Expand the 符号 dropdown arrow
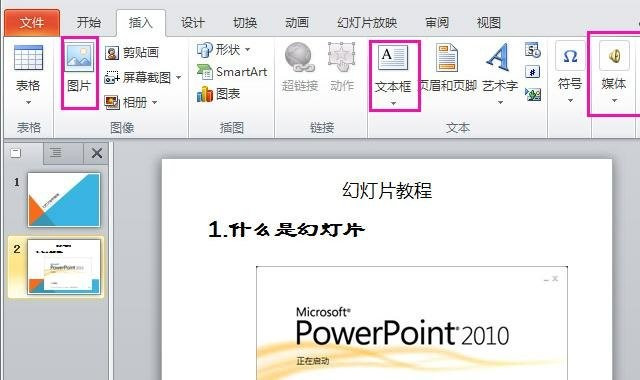The width and height of the screenshot is (640, 380). point(570,100)
